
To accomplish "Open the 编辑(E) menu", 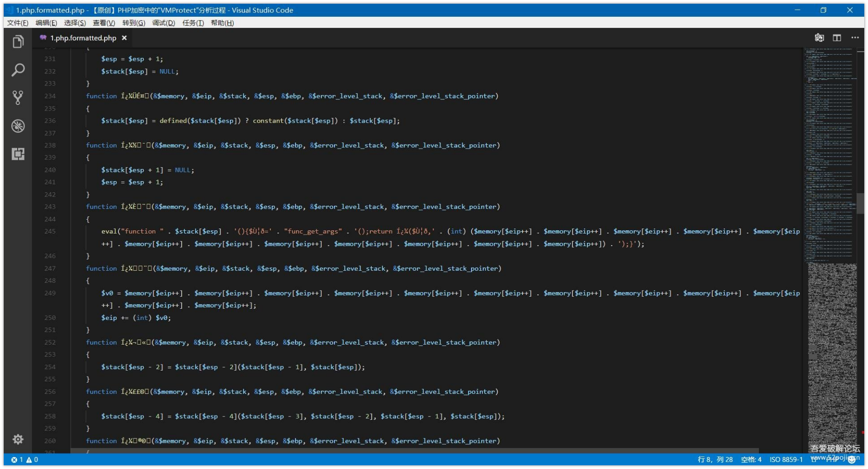I will click(x=46, y=23).
